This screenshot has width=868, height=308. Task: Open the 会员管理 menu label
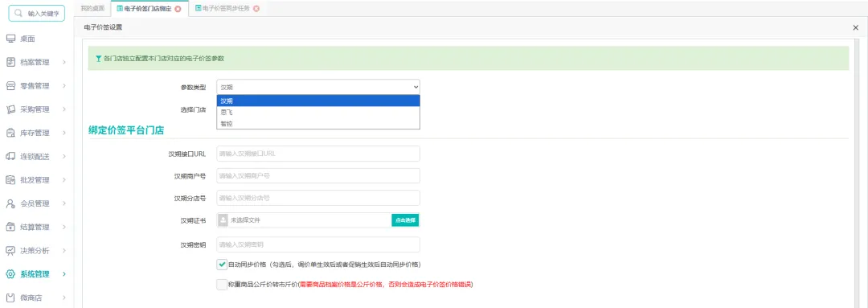(x=35, y=203)
